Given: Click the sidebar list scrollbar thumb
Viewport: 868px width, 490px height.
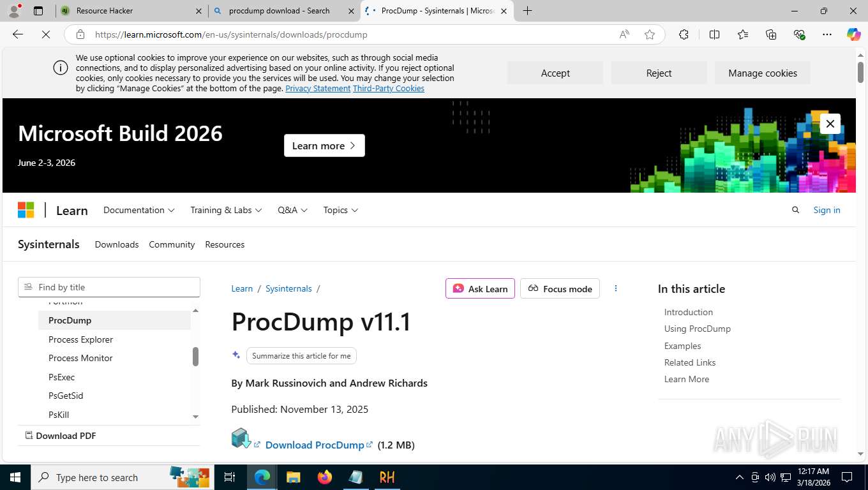Looking at the screenshot, I should [195, 357].
